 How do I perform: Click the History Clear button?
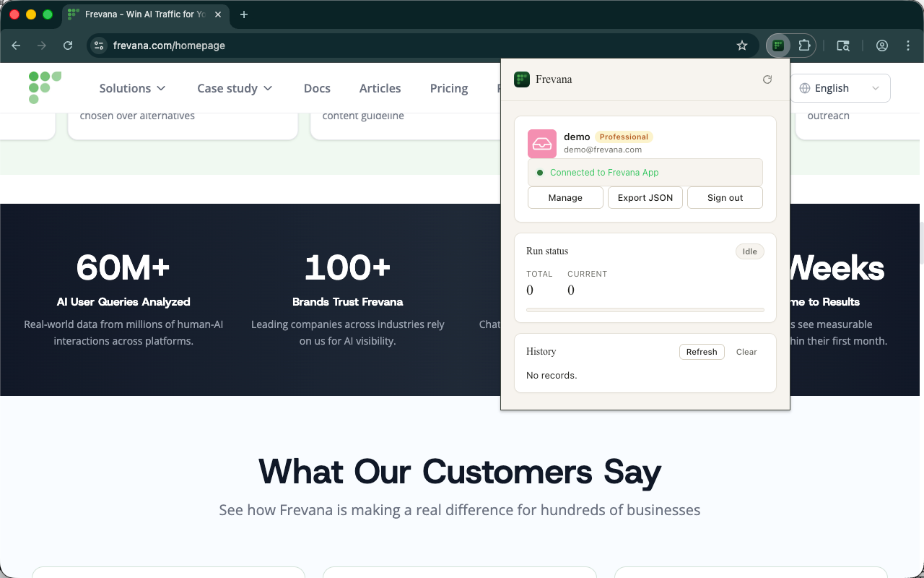pyautogui.click(x=746, y=352)
